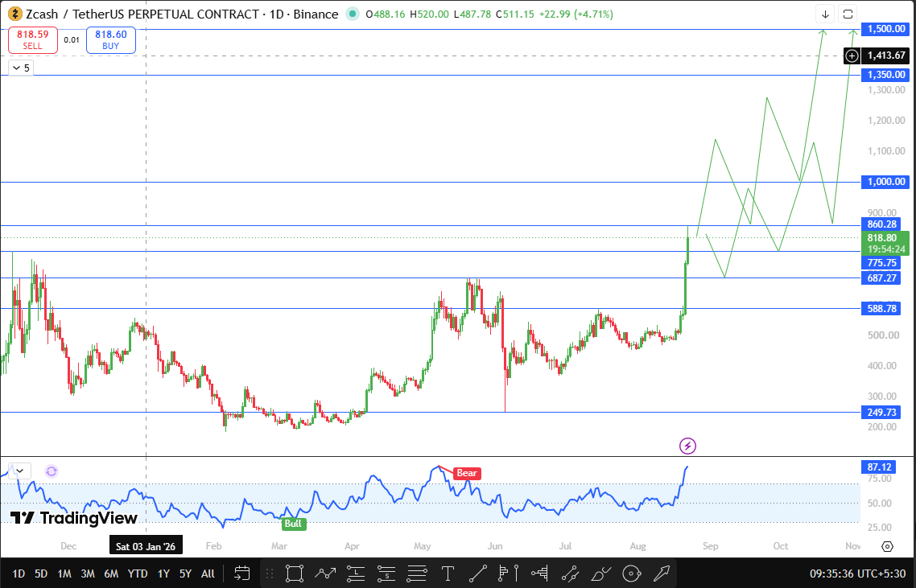Select the trend line tool
This screenshot has width=916, height=588.
click(x=478, y=574)
